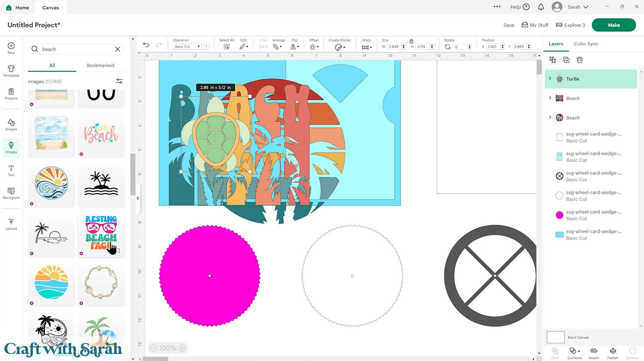Switch to the Color Sync tab
The width and height of the screenshot is (644, 361).
tap(586, 44)
